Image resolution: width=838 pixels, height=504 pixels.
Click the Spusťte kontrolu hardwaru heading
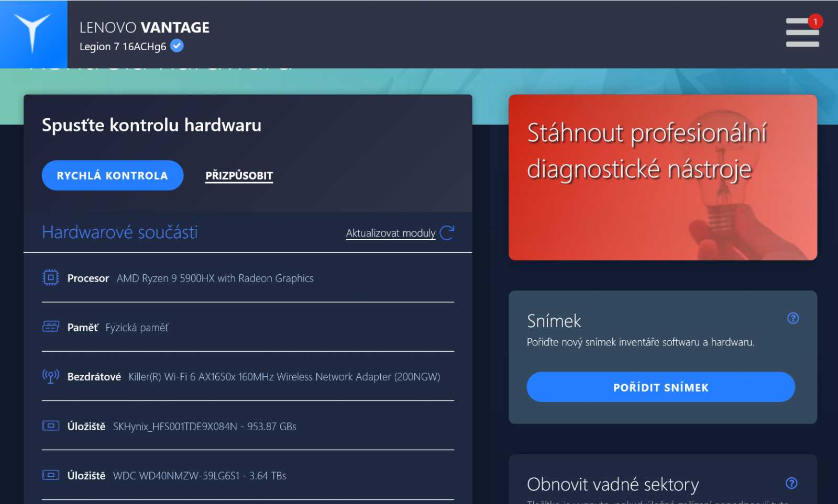pyautogui.click(x=151, y=126)
